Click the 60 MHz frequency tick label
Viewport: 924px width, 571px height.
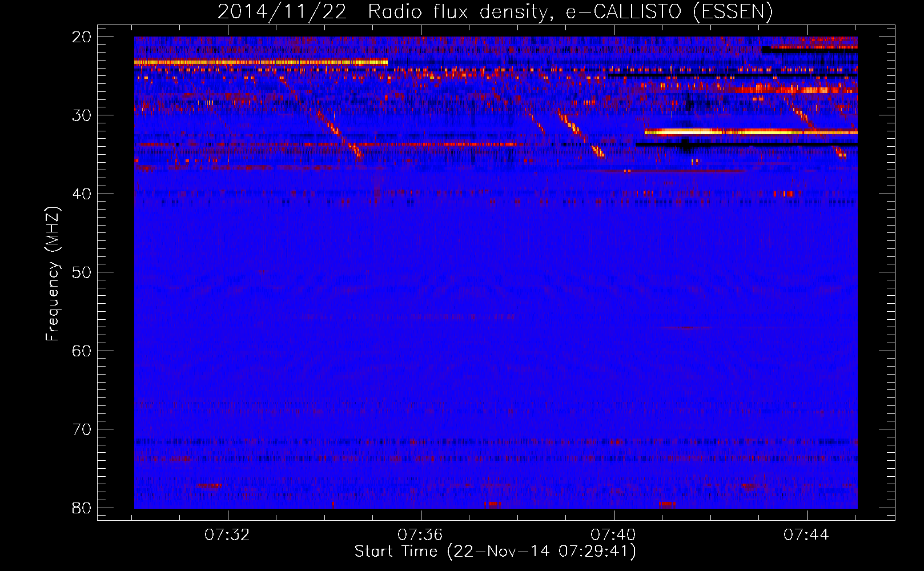(82, 351)
